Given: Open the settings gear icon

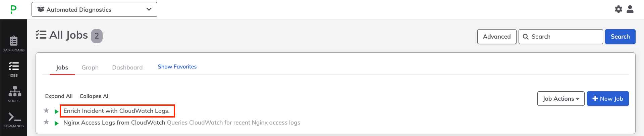Looking at the screenshot, I should [x=619, y=9].
